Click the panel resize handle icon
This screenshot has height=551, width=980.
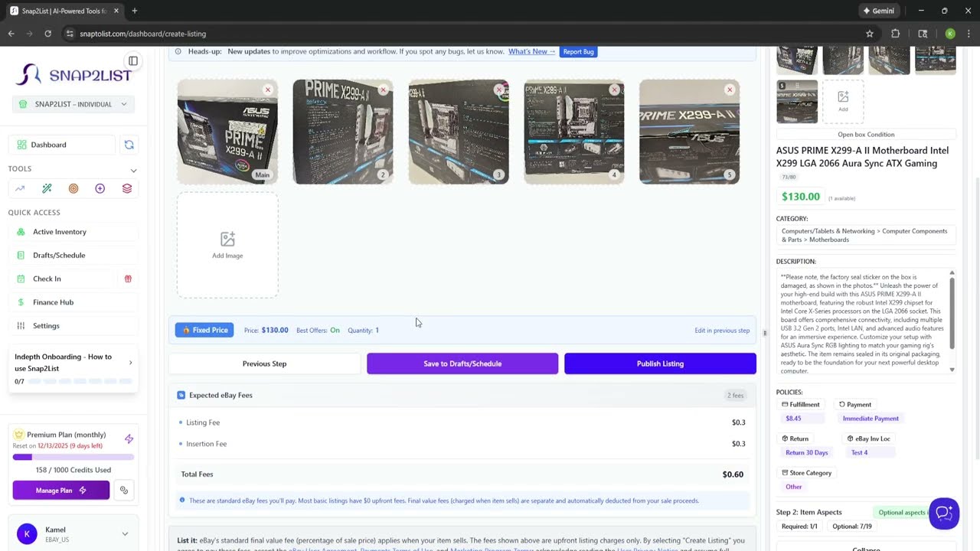point(764,333)
